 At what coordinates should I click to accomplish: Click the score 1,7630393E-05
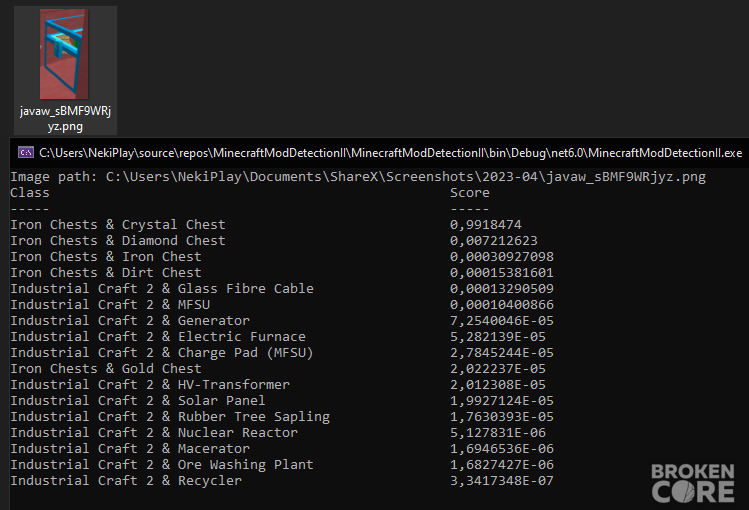pos(502,417)
